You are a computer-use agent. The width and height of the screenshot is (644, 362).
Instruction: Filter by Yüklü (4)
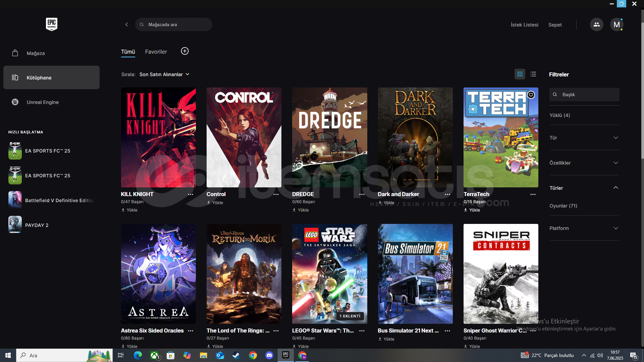pos(560,115)
